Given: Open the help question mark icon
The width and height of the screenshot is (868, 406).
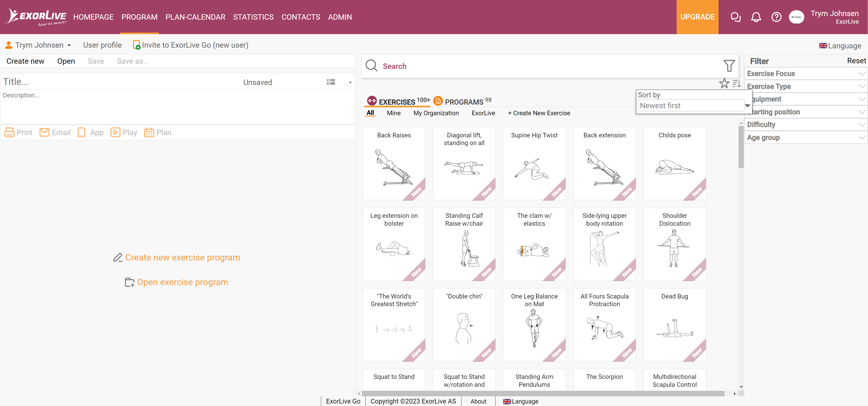Looking at the screenshot, I should pyautogui.click(x=776, y=17).
